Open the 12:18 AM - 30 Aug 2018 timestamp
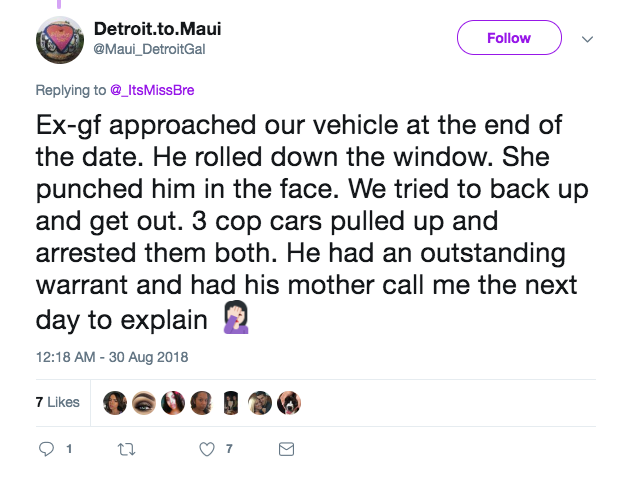This screenshot has width=632, height=480. coord(111,357)
